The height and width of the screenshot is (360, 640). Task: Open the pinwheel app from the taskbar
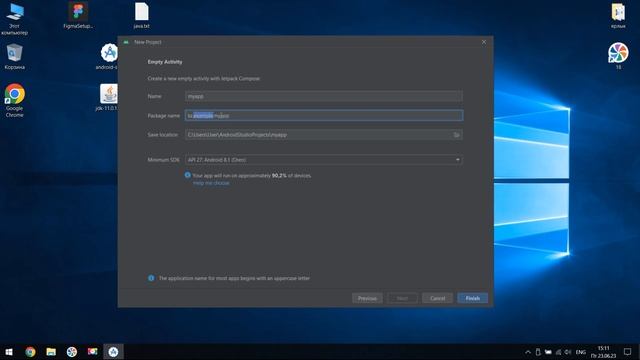(72, 352)
